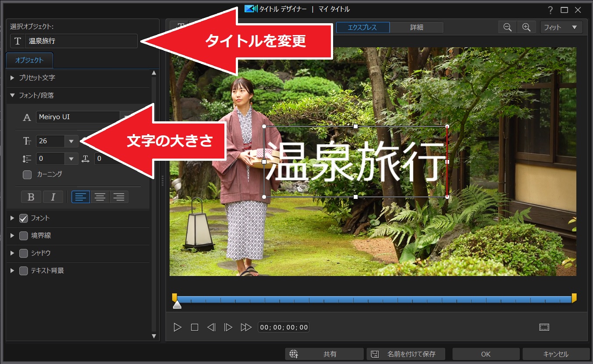This screenshot has height=364, width=593.
Task: Uncheck the フォント checkbox
Action: [23, 218]
